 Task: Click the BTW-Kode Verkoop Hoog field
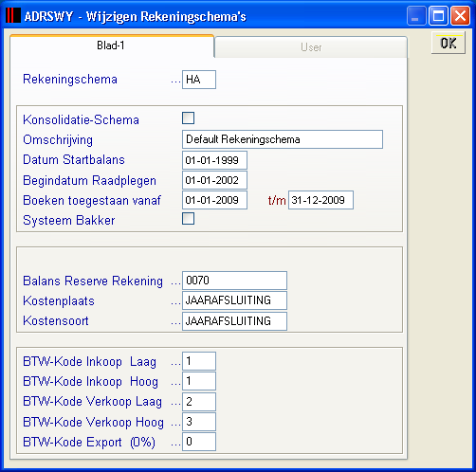pyautogui.click(x=199, y=422)
